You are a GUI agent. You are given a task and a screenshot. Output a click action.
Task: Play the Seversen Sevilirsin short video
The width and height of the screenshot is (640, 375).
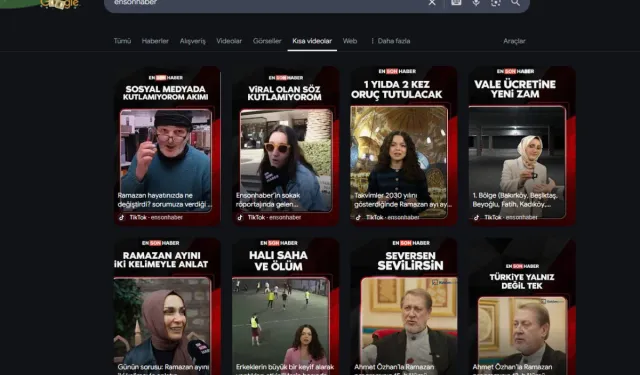[x=404, y=306]
